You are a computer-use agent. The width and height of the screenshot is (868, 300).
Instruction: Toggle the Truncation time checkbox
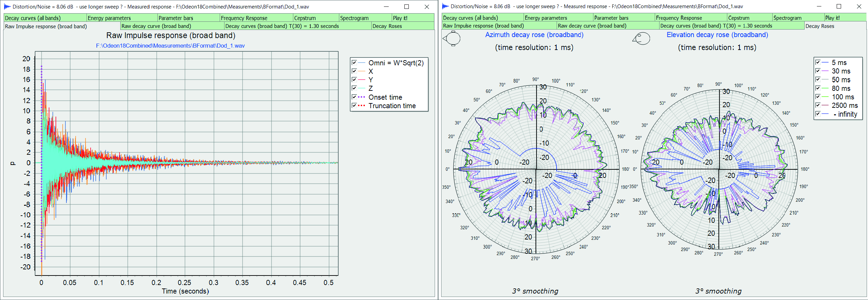(354, 105)
